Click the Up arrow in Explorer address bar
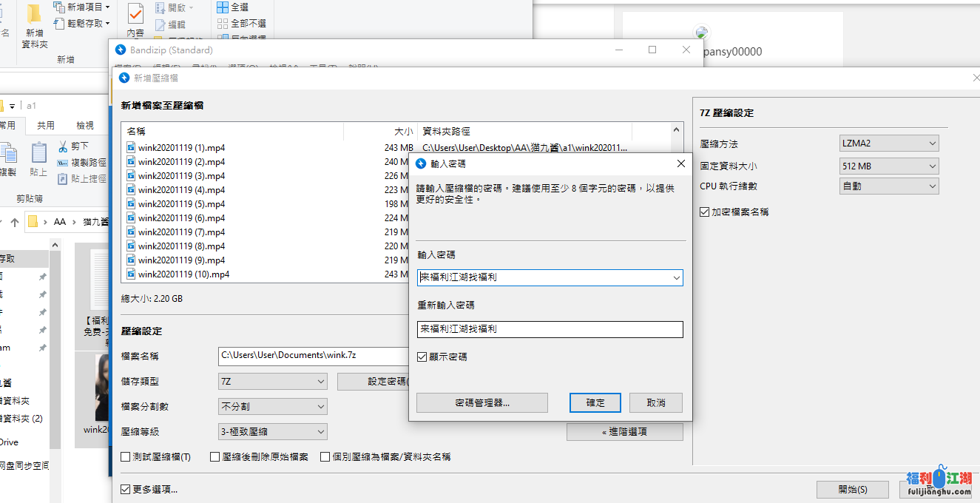The image size is (980, 503). pyautogui.click(x=15, y=222)
